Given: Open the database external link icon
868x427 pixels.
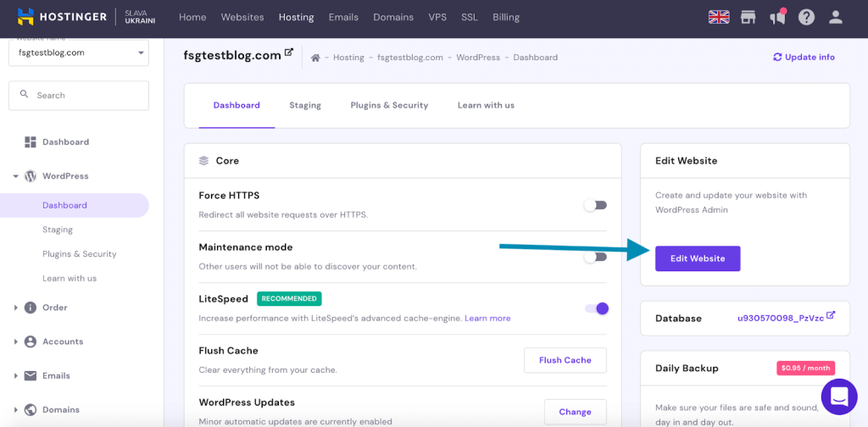Looking at the screenshot, I should click(831, 315).
